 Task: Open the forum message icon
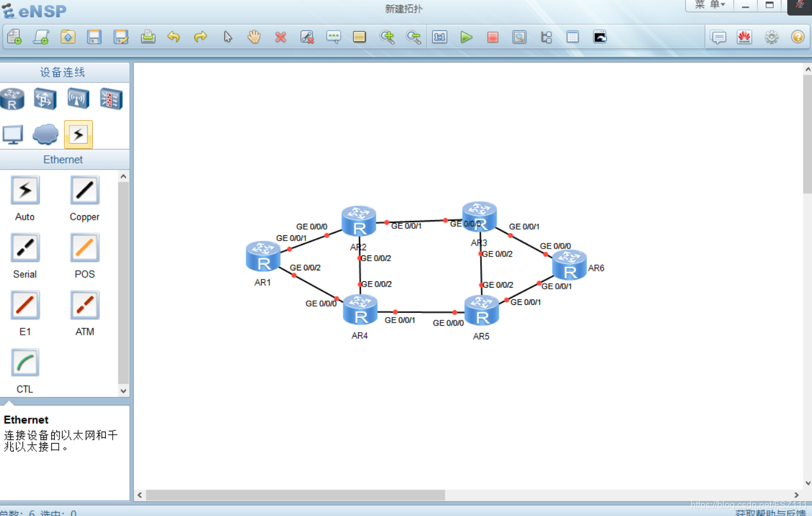coord(718,37)
